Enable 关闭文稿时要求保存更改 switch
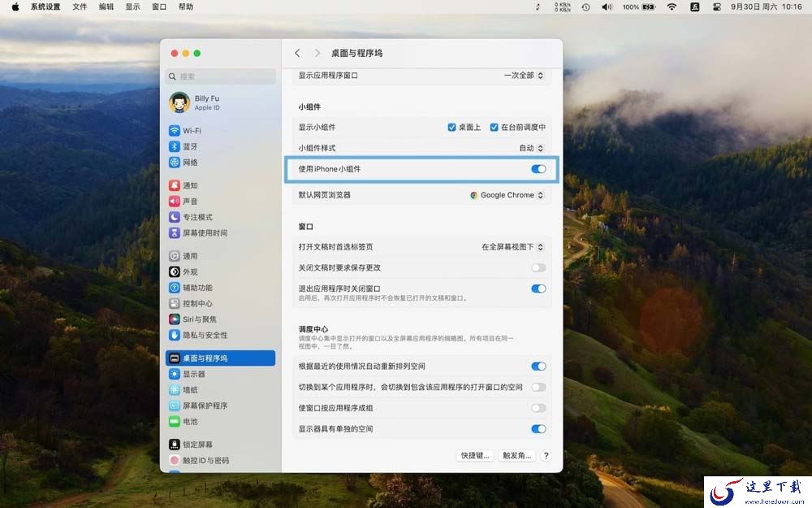 pos(538,267)
